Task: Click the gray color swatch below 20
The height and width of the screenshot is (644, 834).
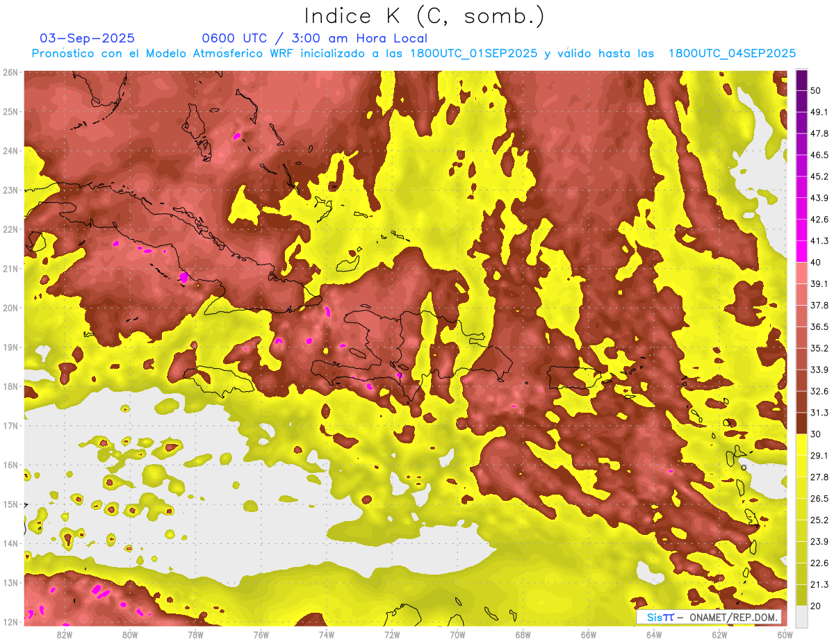Action: click(801, 616)
